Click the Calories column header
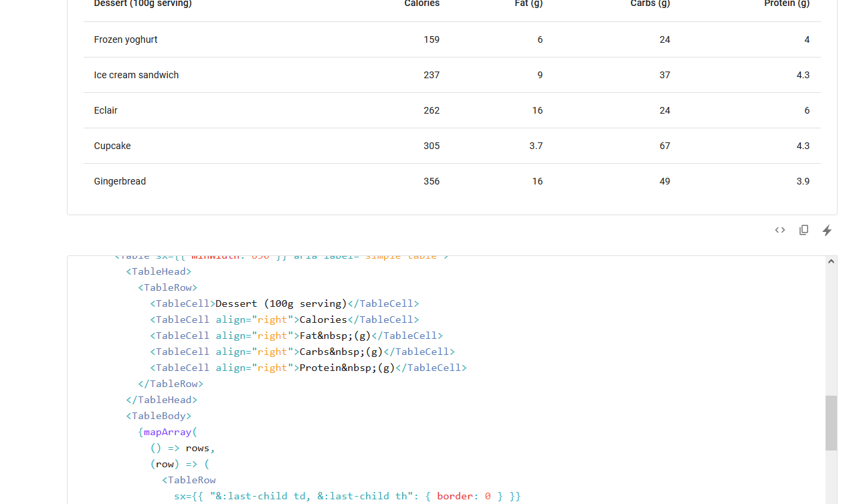 (x=422, y=3)
